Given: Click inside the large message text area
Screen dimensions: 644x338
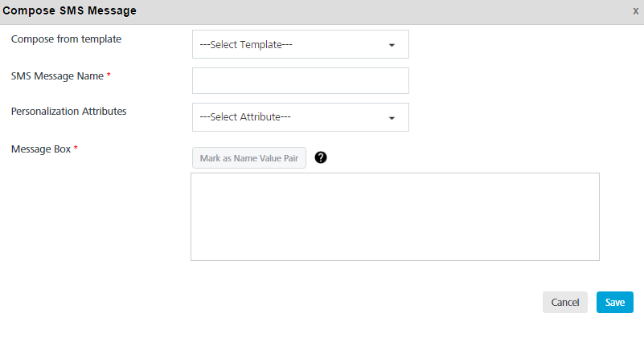Looking at the screenshot, I should pos(395,217).
